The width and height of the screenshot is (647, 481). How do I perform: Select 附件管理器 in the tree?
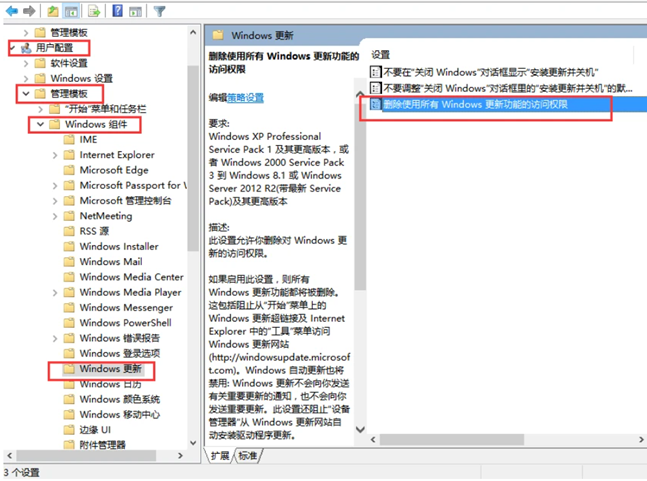(102, 445)
